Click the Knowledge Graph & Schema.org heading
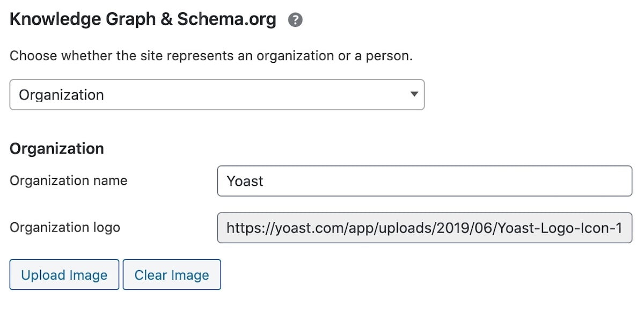644x312 pixels. 143,19
